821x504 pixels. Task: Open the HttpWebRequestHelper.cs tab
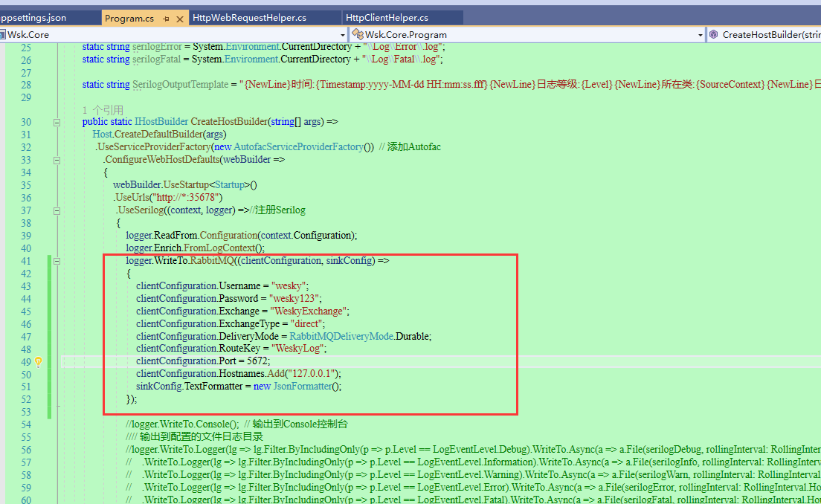point(249,18)
